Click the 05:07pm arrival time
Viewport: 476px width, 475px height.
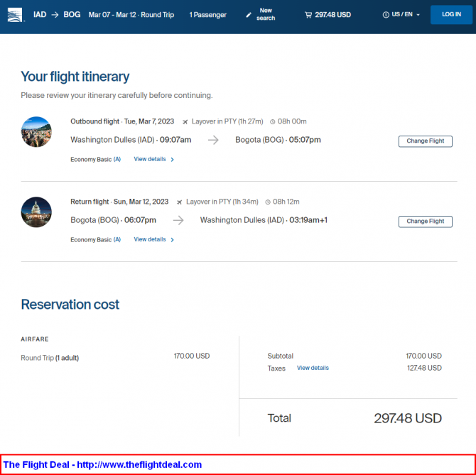[x=305, y=140]
